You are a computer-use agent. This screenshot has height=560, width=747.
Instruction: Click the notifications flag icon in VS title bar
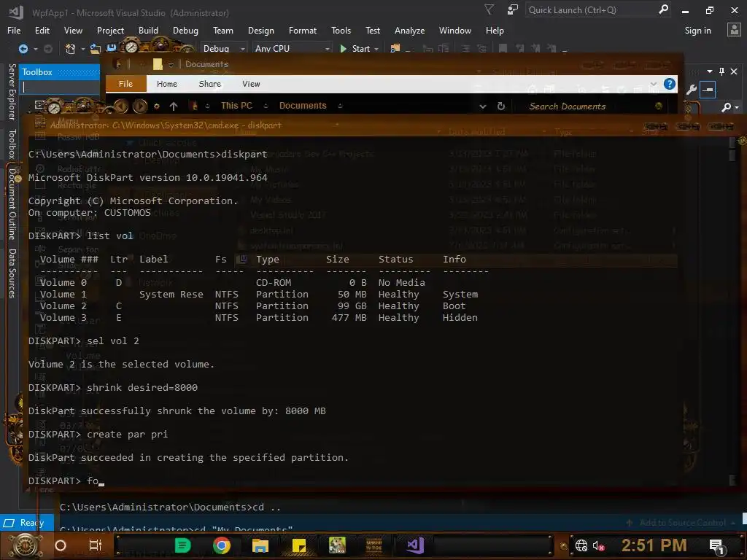(x=489, y=9)
